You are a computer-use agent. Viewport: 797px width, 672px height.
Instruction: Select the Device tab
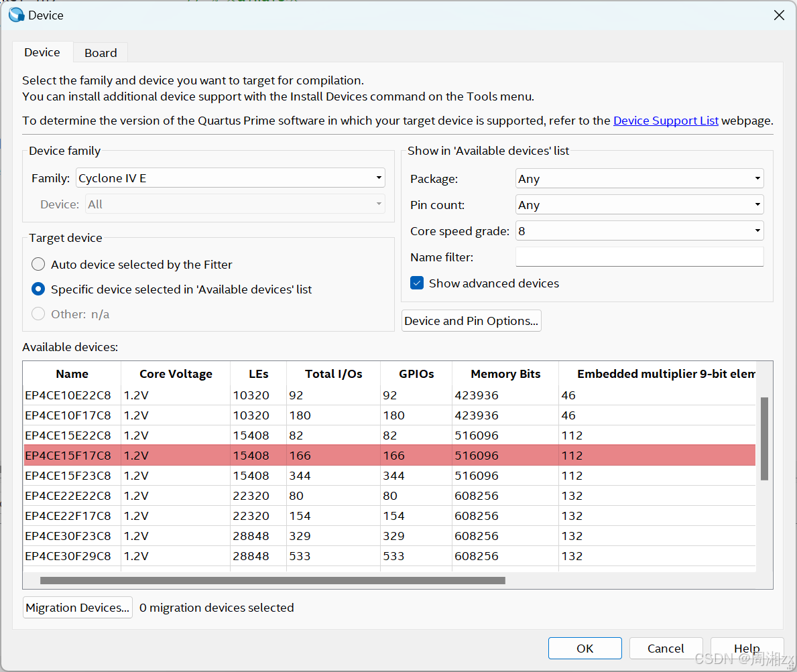tap(42, 52)
